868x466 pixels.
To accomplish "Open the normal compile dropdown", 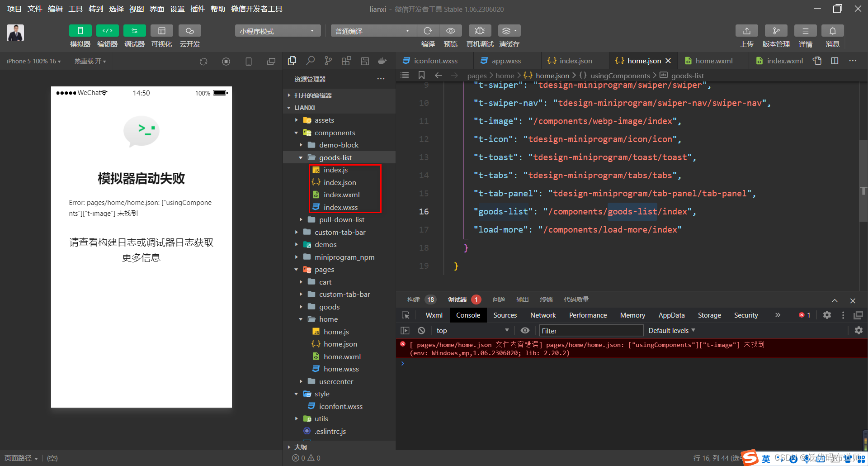I will (x=373, y=31).
